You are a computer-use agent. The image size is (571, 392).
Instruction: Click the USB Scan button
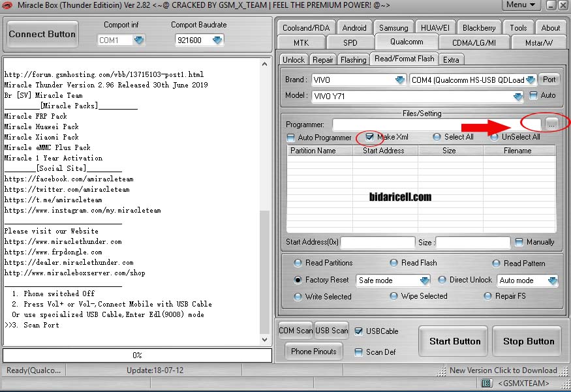pyautogui.click(x=332, y=331)
